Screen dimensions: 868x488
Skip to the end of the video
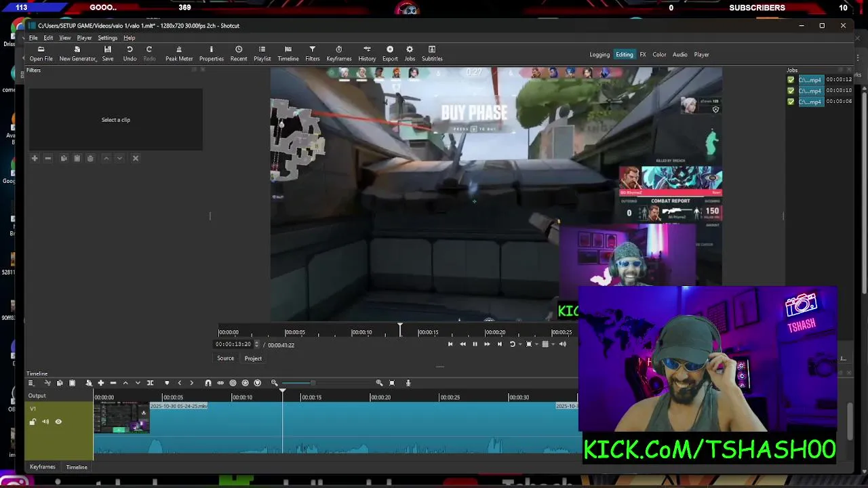pos(500,344)
